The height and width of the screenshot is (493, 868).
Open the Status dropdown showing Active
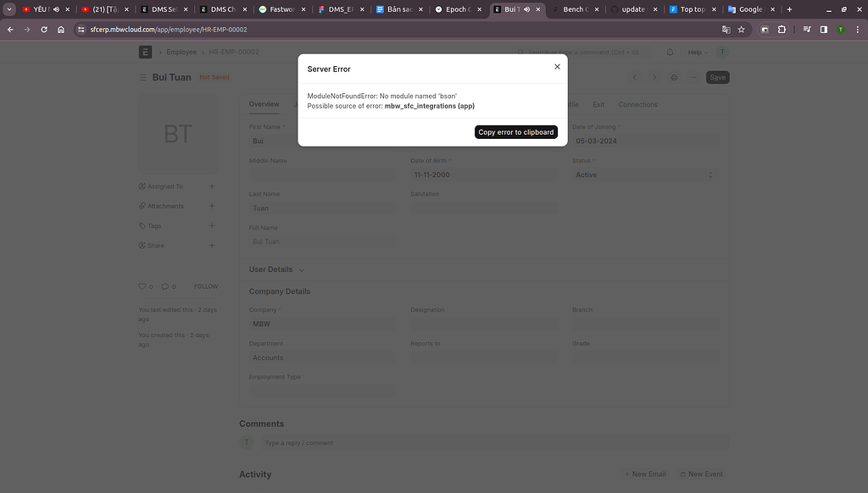point(646,174)
